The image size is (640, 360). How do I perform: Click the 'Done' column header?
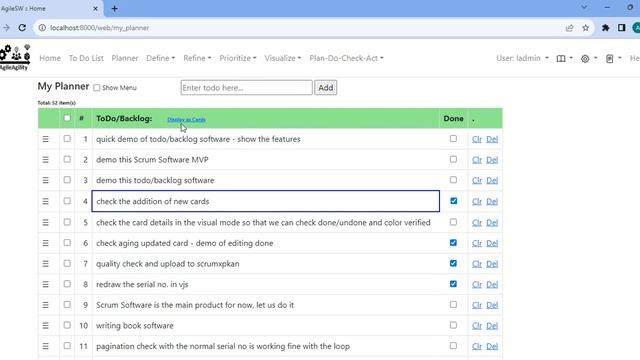[453, 118]
